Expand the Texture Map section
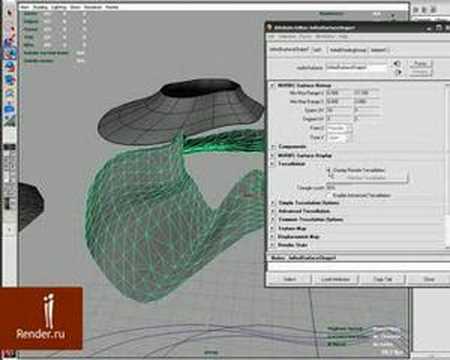 coord(273,229)
